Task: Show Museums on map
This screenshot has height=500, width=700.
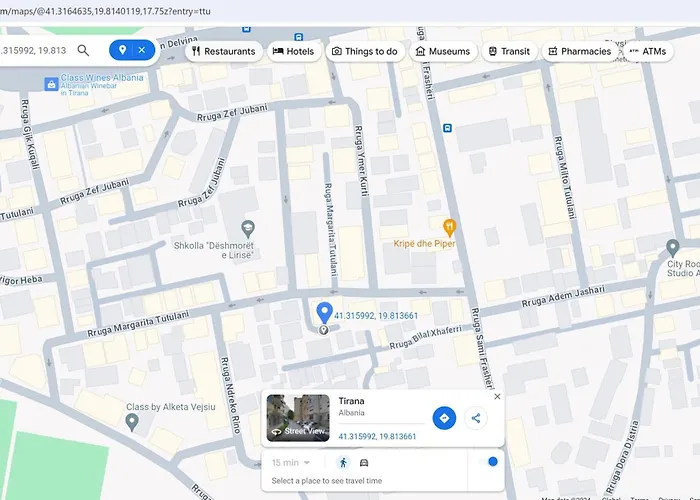Action: point(442,51)
